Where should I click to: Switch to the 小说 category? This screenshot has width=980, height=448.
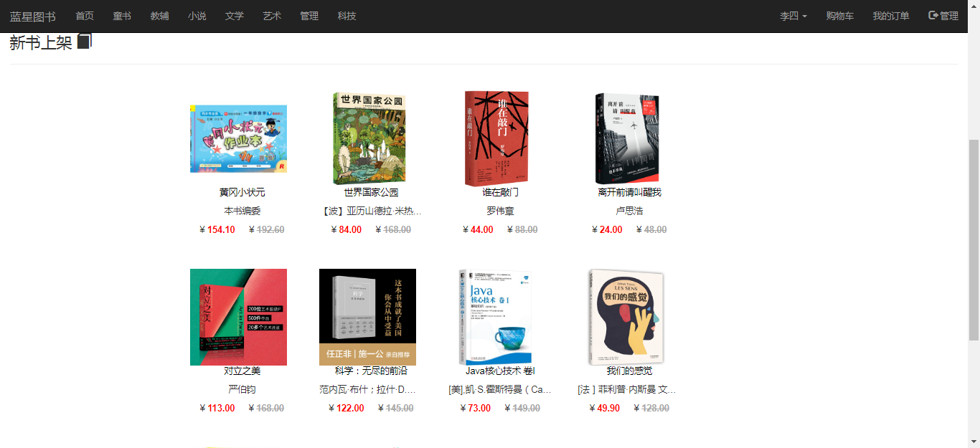pos(197,16)
